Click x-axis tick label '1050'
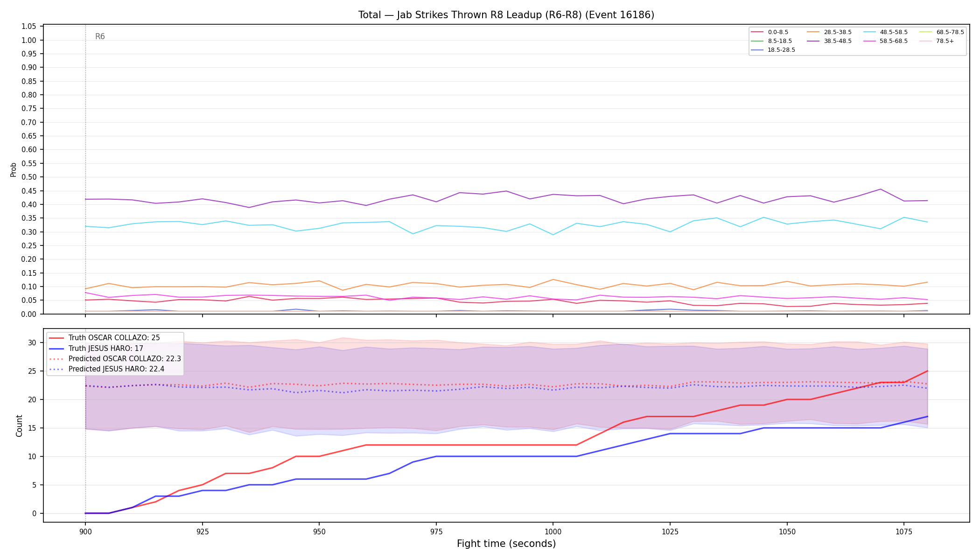980x560 pixels. point(787,532)
